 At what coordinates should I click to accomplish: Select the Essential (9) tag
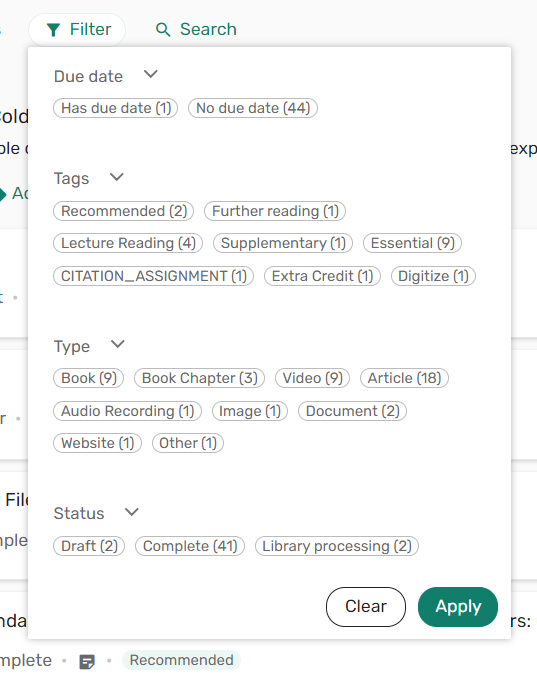pos(412,243)
